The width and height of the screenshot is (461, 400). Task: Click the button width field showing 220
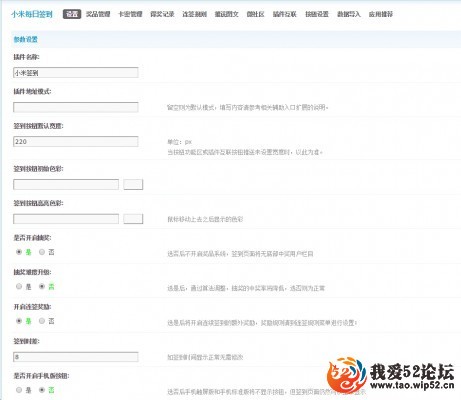(76, 141)
